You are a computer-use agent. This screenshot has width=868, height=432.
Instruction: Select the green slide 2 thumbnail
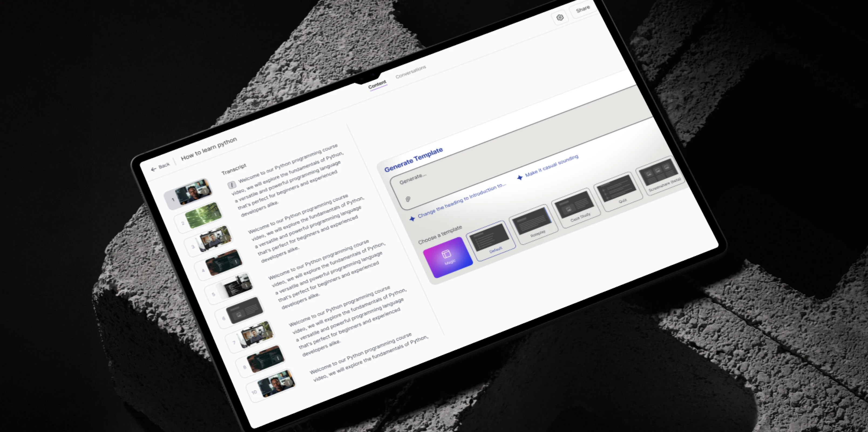pos(204,215)
